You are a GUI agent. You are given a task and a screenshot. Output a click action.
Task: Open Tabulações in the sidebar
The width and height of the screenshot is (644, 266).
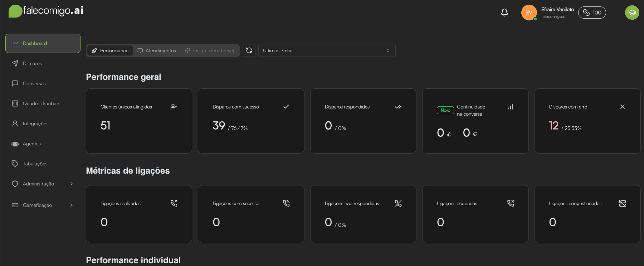(x=43, y=164)
